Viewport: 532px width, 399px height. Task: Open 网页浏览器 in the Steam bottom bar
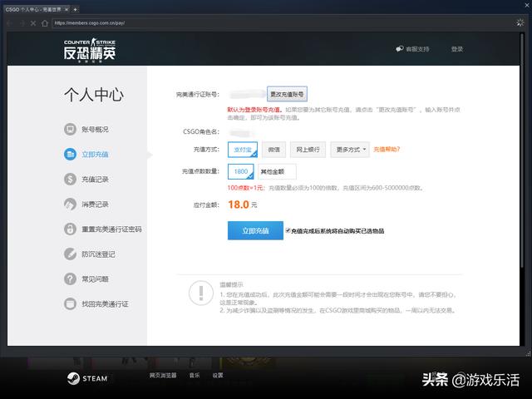coord(163,375)
